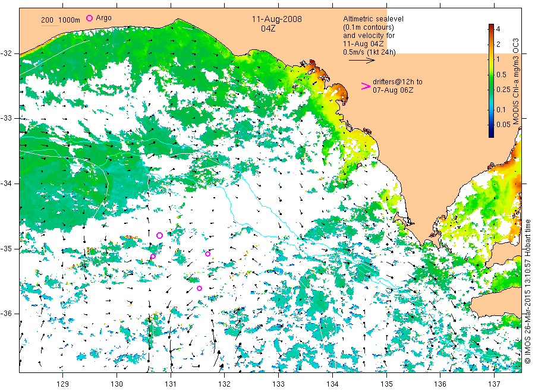Click the IMOS copyright timestamp text
The width and height of the screenshot is (535, 392).
[x=527, y=292]
